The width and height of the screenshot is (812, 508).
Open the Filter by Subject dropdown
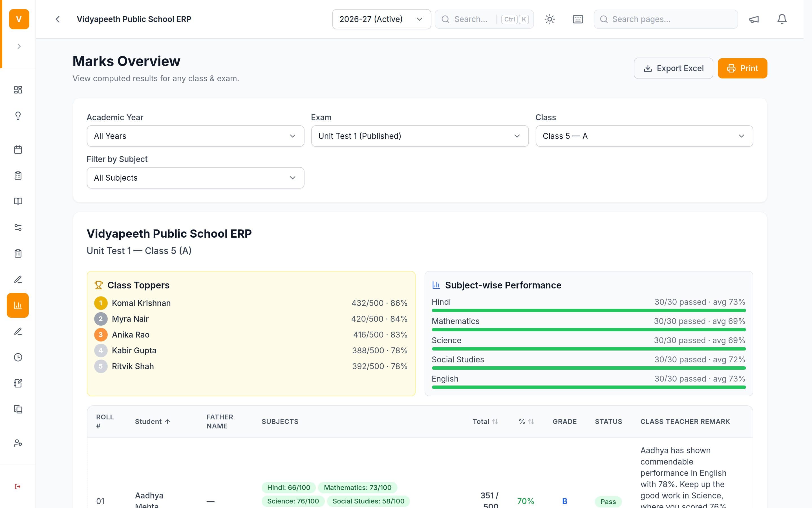coord(195,178)
